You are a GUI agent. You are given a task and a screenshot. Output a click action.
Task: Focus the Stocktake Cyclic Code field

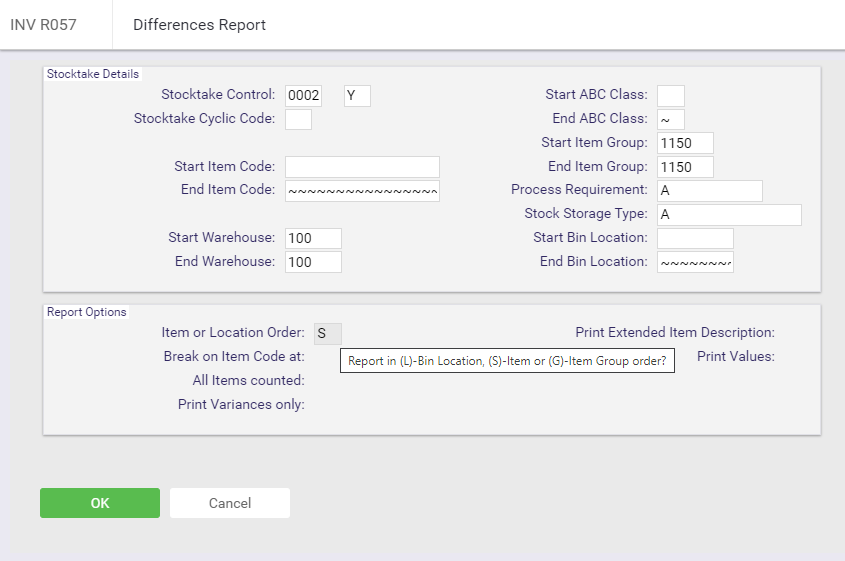[299, 120]
